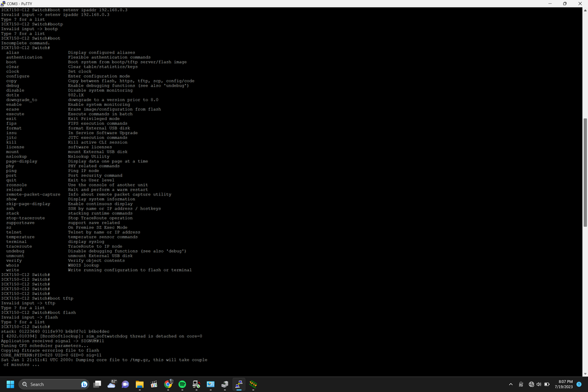Image resolution: width=588 pixels, height=392 pixels.
Task: Open PuTTY system menu icon in title bar
Action: [x=4, y=3]
